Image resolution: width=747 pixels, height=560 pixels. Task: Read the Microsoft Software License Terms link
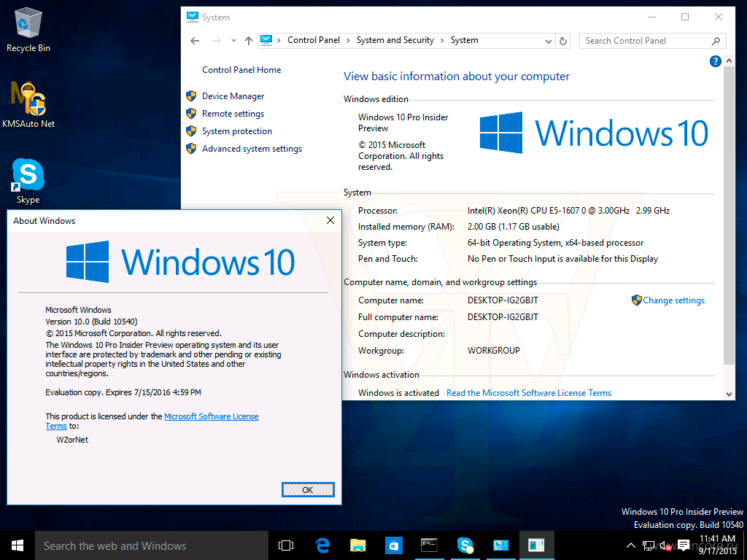529,393
